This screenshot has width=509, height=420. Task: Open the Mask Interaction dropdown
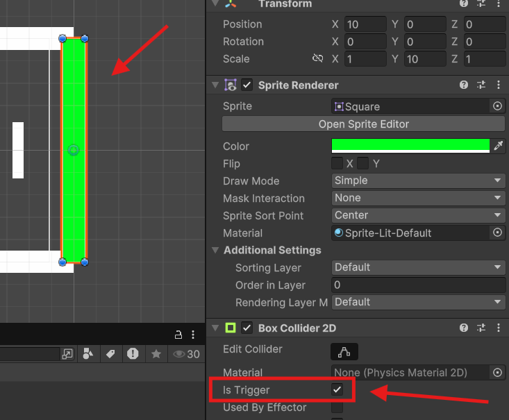[418, 198]
